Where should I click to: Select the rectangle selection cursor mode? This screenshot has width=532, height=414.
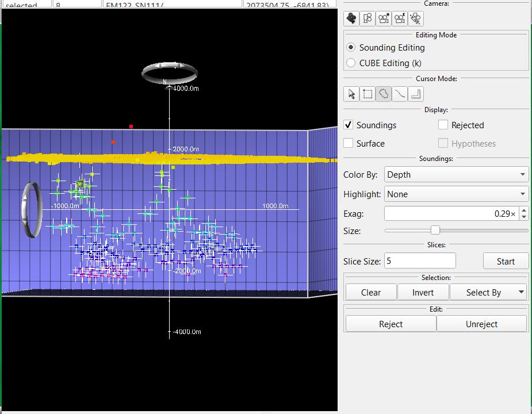click(x=368, y=94)
